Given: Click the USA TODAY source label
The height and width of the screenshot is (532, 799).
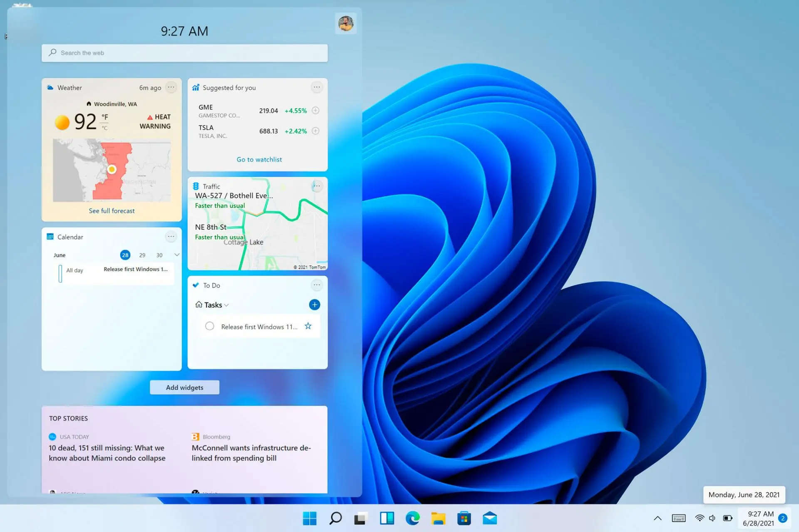Looking at the screenshot, I should click(x=74, y=437).
